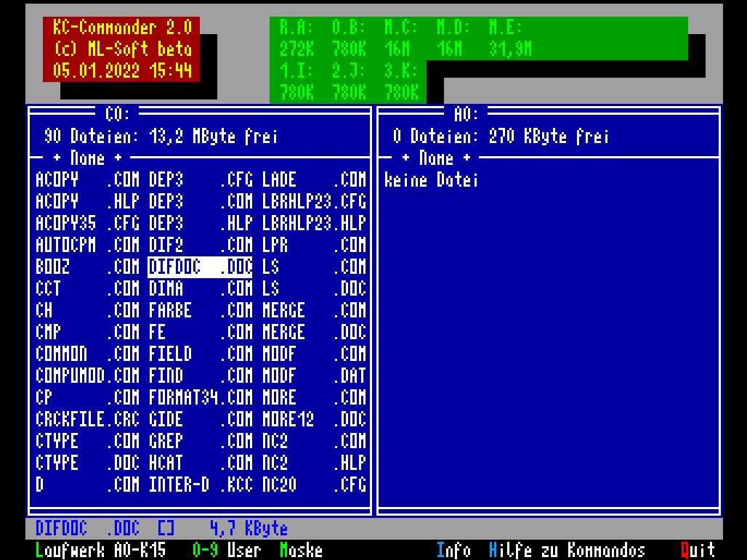Click the right panel Name sort header
This screenshot has height=560, width=747.
(x=437, y=158)
